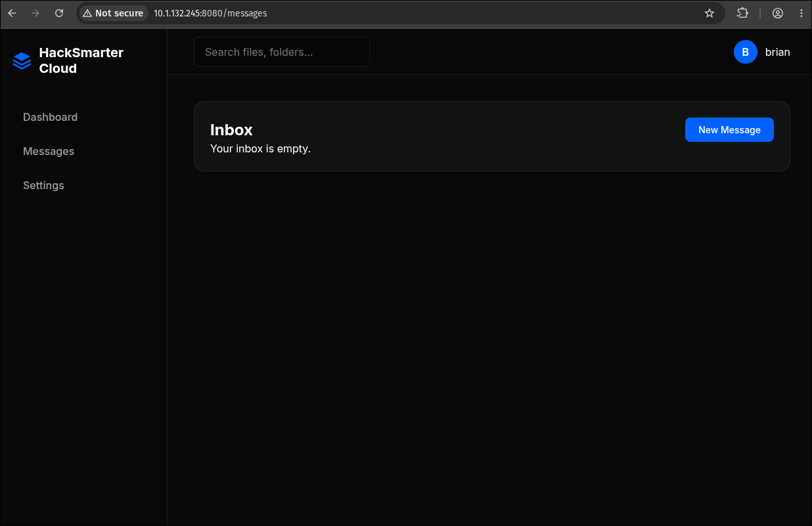812x526 pixels.
Task: Compose with the New Message button
Action: 729,130
